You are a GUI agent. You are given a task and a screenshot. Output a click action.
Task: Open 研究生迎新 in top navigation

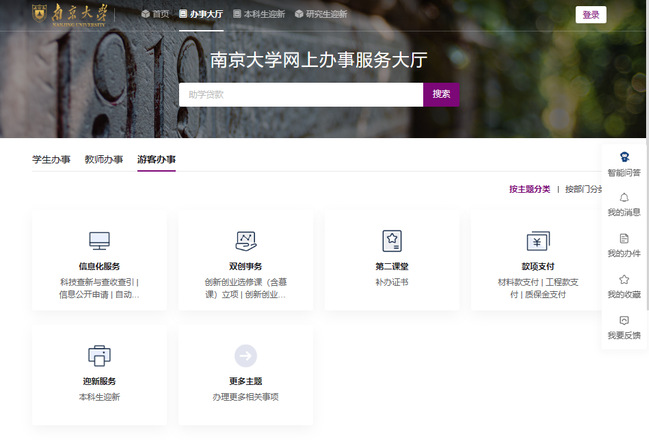[x=321, y=15]
